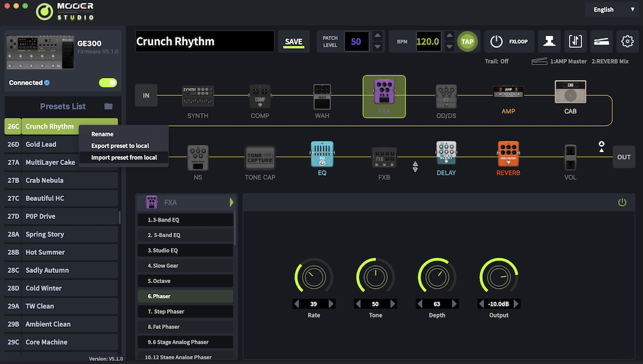Click the REVERB pedal icon
The width and height of the screenshot is (643, 364).
pyautogui.click(x=508, y=154)
